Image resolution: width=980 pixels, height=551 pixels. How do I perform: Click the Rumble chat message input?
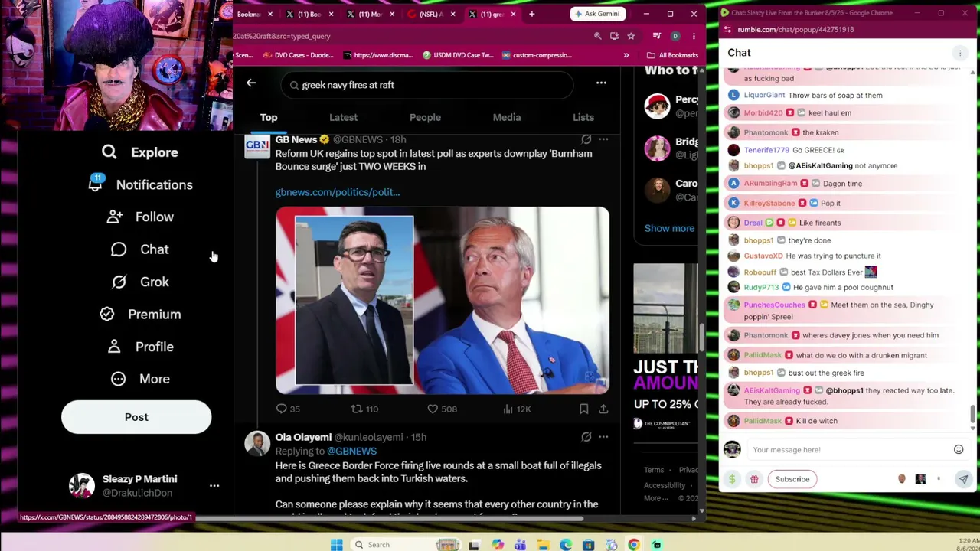pyautogui.click(x=848, y=450)
